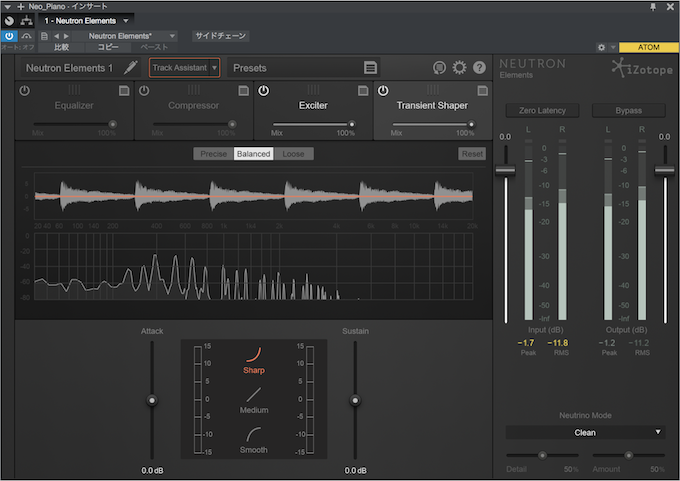This screenshot has height=481, width=680.
Task: Click the Track Assistant button
Action: [180, 68]
